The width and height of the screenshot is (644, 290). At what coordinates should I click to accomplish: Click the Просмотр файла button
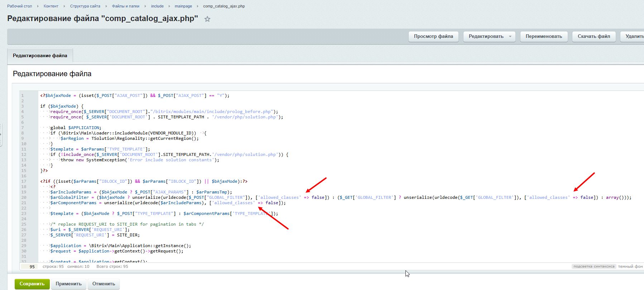coord(433,36)
